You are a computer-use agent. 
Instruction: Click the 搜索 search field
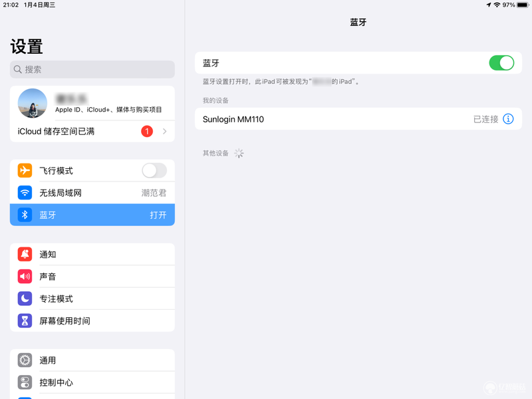[92, 70]
